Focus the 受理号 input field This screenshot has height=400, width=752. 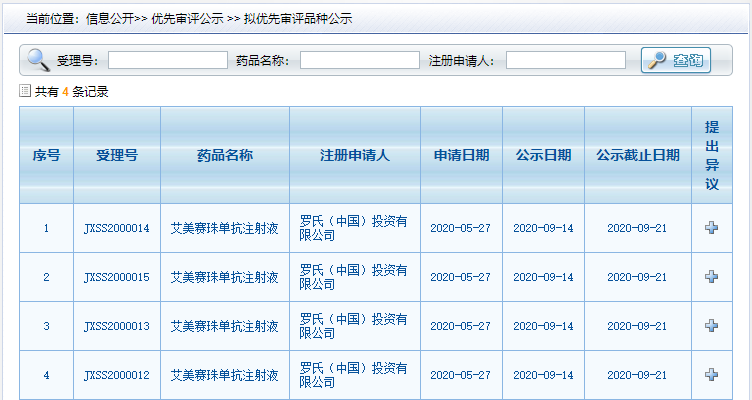167,60
